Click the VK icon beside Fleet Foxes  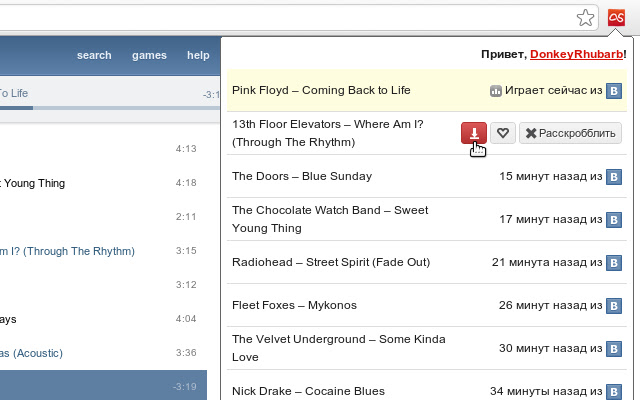point(617,305)
